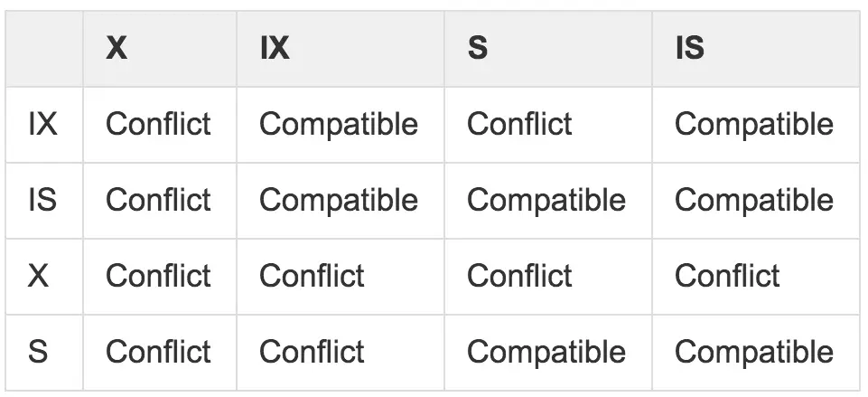Click Conflict cell at row IX, column X
Image resolution: width=868 pixels, height=397 pixels.
pos(158,124)
